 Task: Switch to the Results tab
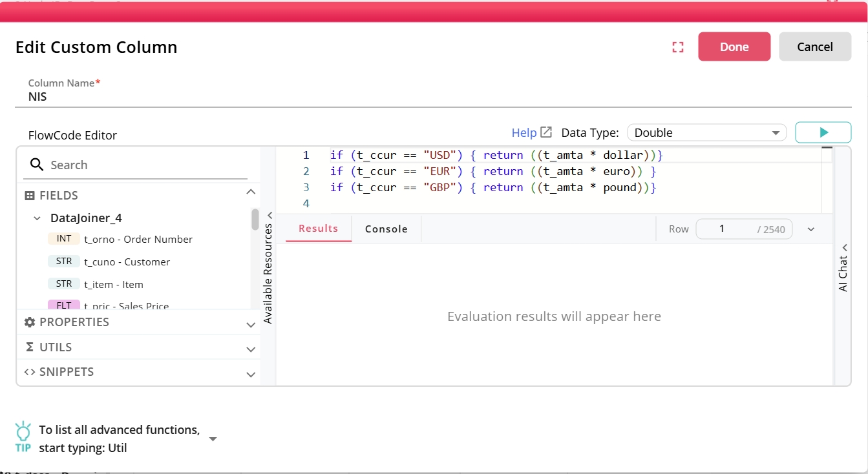(319, 229)
